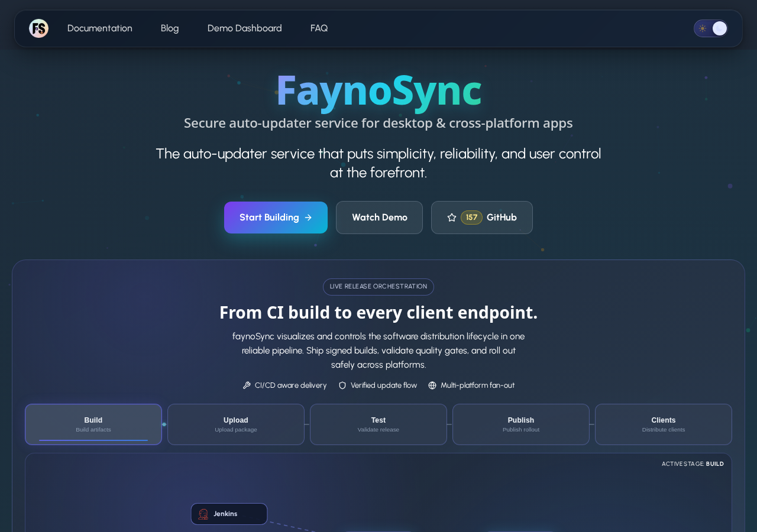Open the Documentation nav item
Screen dimensions: 757x532
[x=100, y=28]
